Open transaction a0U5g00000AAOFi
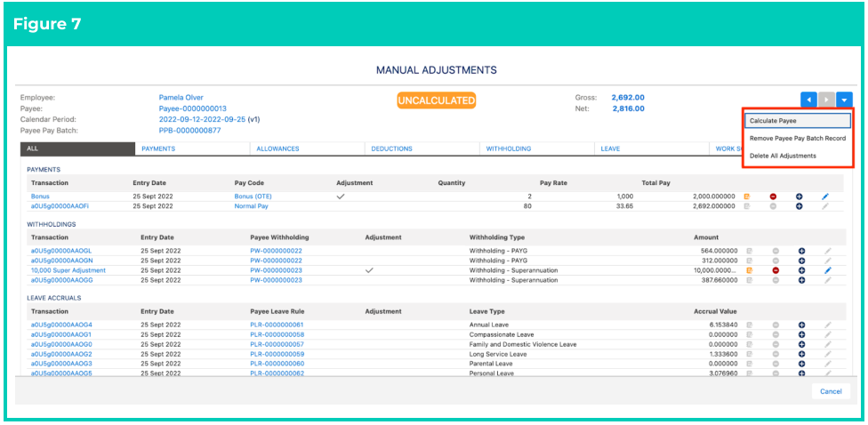Screen dimensions: 868x425 [58, 206]
